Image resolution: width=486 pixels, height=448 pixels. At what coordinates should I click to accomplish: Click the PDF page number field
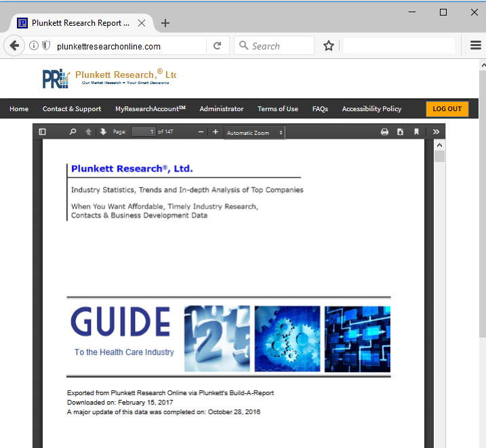[x=144, y=131]
